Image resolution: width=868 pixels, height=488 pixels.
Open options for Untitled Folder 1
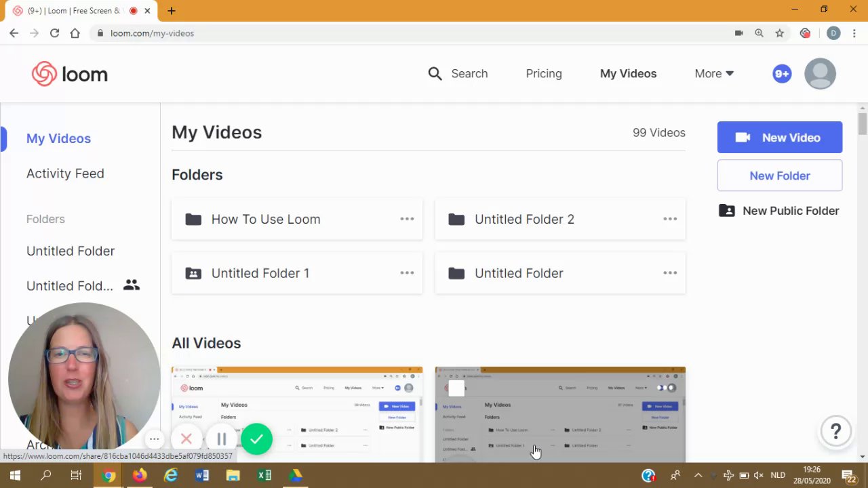pos(407,273)
